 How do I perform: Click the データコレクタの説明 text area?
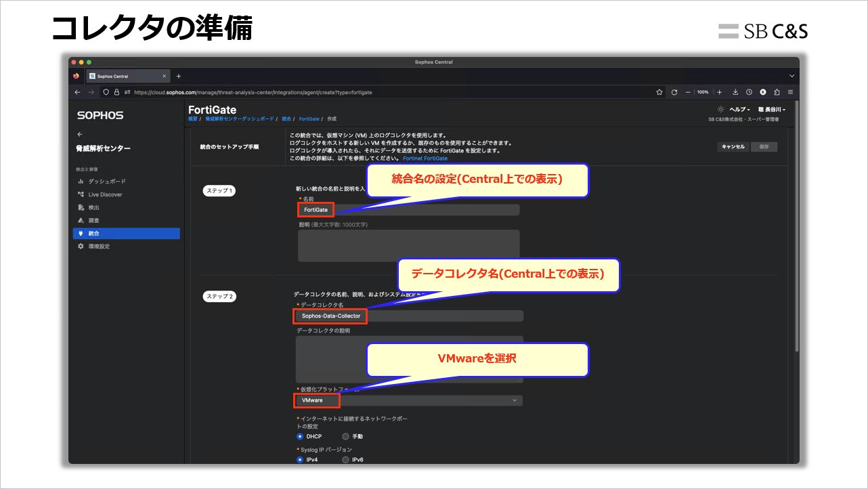point(409,359)
